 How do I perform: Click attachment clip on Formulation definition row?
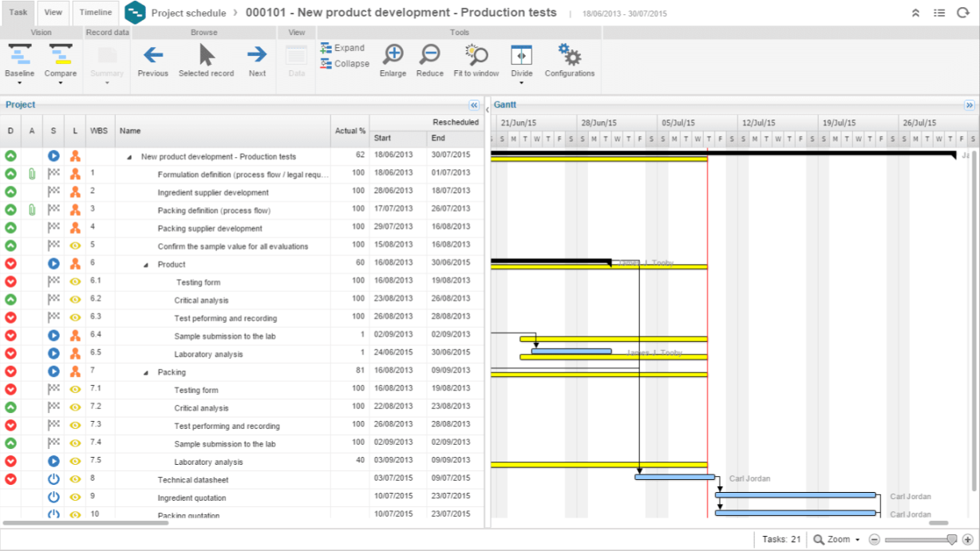[x=32, y=174]
